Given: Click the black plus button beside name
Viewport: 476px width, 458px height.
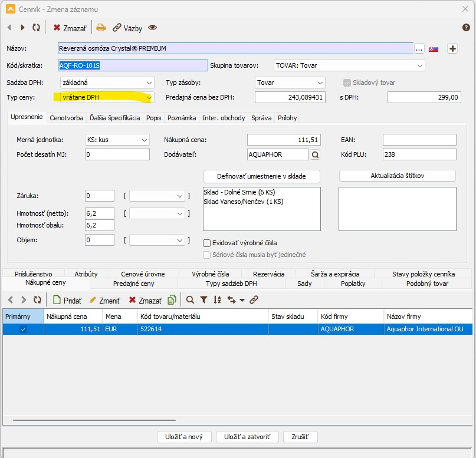Looking at the screenshot, I should [452, 49].
